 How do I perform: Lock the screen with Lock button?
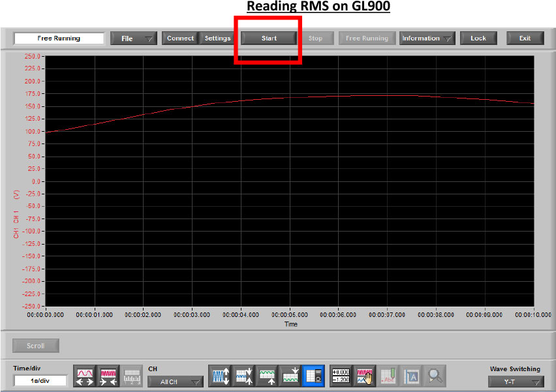pos(478,38)
